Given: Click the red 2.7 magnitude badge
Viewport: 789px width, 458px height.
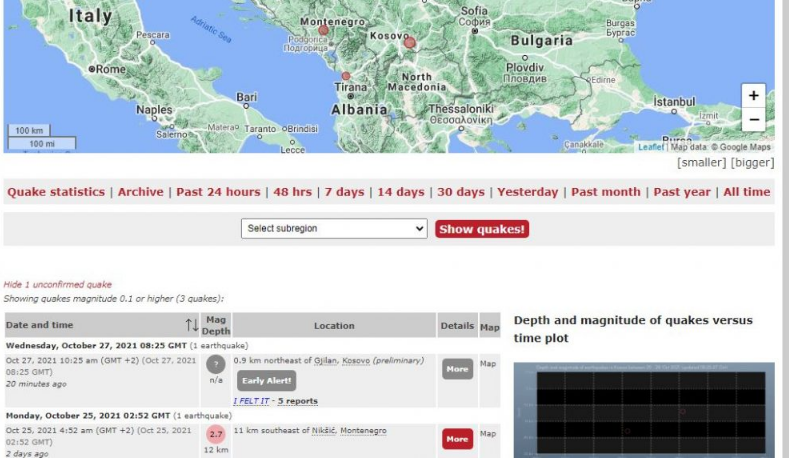Looking at the screenshot, I should [x=216, y=432].
